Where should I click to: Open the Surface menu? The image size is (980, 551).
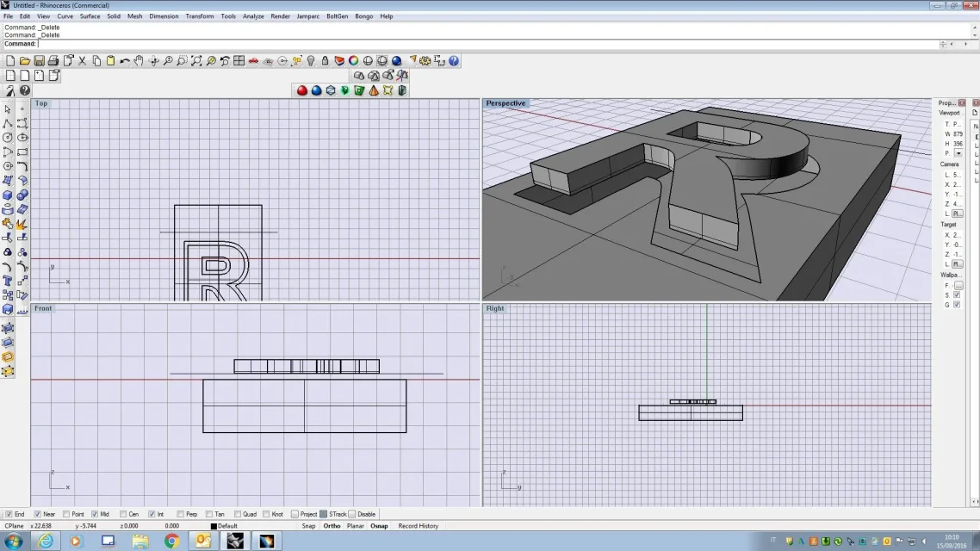tap(90, 16)
